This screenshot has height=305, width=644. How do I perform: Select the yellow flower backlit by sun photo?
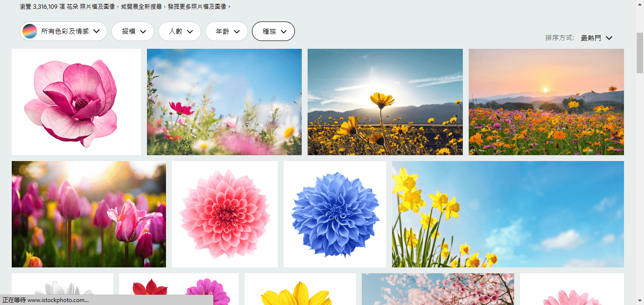coord(385,102)
